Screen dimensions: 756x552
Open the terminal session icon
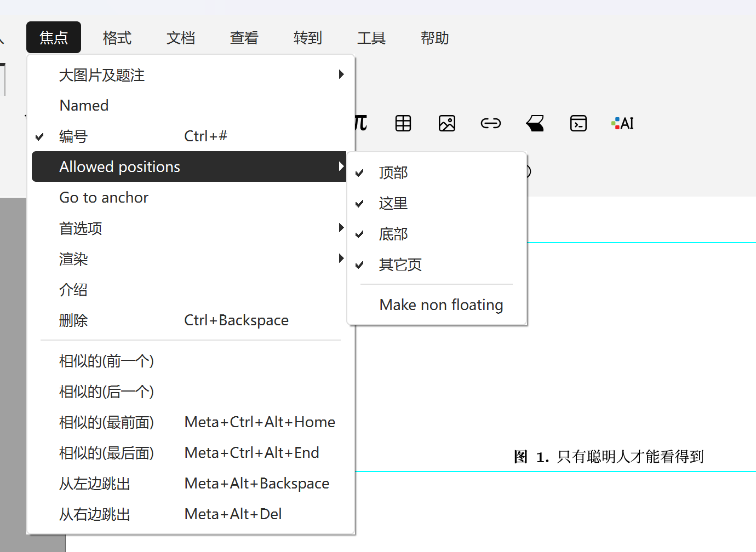(578, 123)
